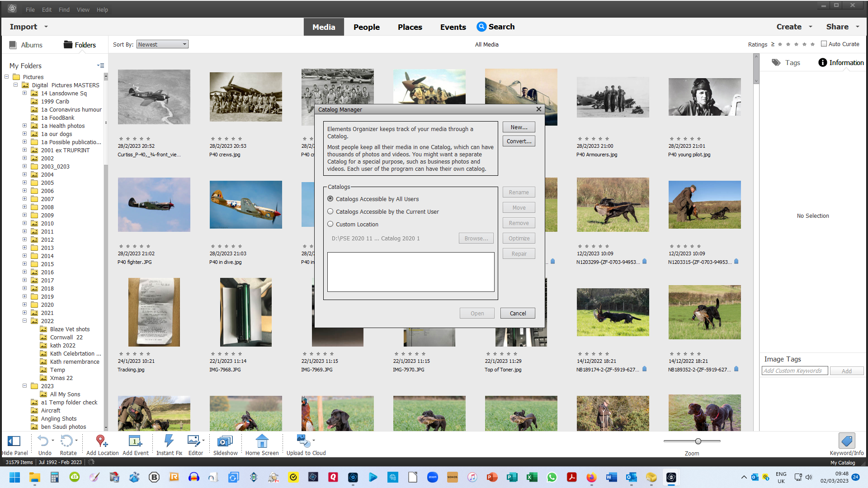
Task: Adjust the thumbnail Zoom slider
Action: pyautogui.click(x=698, y=441)
